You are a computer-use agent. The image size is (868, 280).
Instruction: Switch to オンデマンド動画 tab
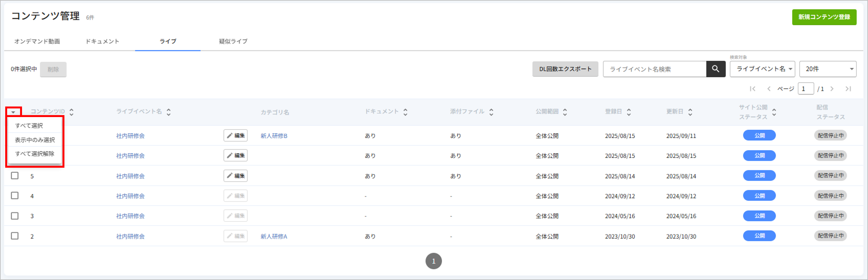37,41
